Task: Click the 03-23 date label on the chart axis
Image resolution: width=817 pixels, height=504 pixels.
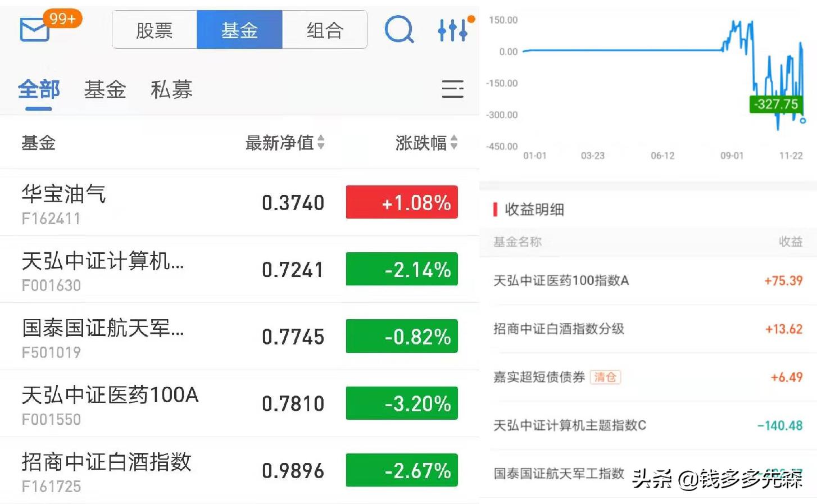Action: tap(593, 156)
